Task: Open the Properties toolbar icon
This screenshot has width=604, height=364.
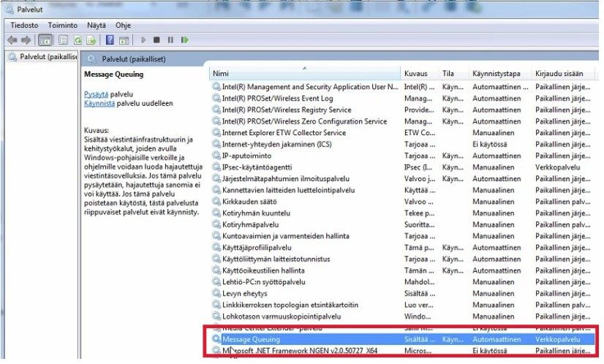Action: click(x=63, y=40)
